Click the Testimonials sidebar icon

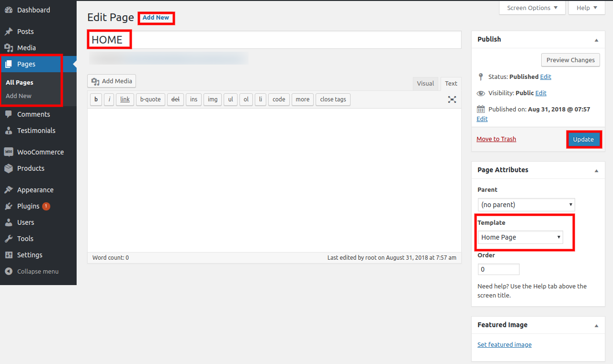9,131
